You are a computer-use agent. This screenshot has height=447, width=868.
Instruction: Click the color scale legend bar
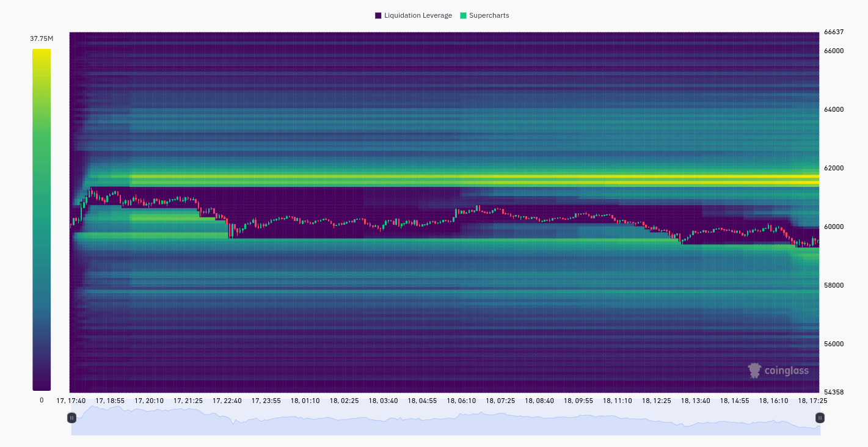click(x=42, y=219)
